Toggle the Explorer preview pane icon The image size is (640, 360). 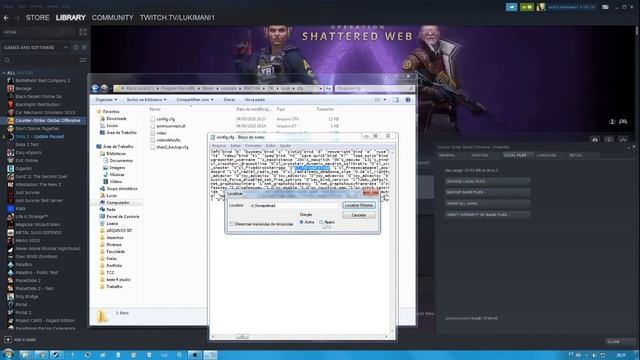click(x=396, y=100)
